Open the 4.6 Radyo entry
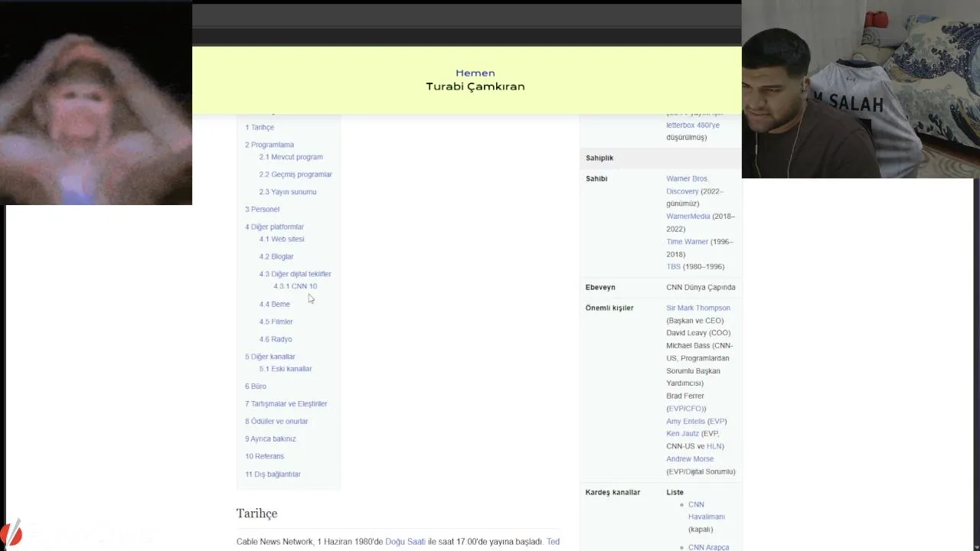This screenshot has width=980, height=551. point(276,339)
